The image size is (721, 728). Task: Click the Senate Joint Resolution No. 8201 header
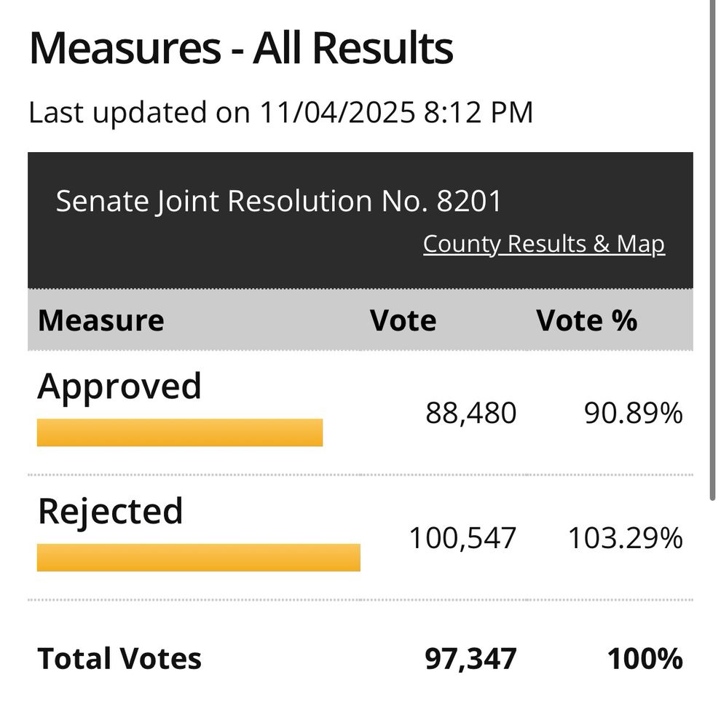tap(278, 201)
